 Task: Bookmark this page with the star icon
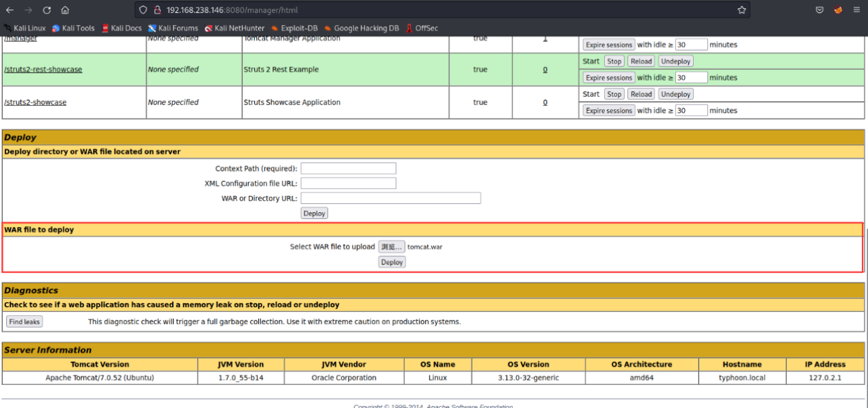742,10
